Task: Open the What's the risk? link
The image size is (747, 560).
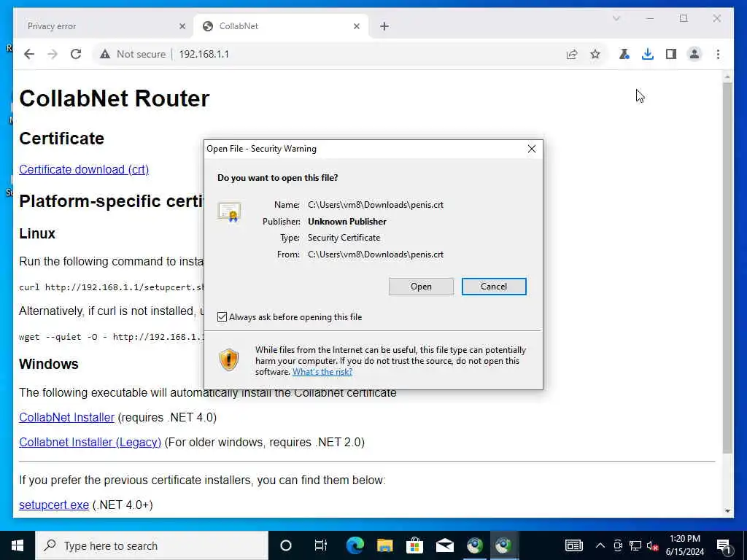Action: tap(322, 372)
